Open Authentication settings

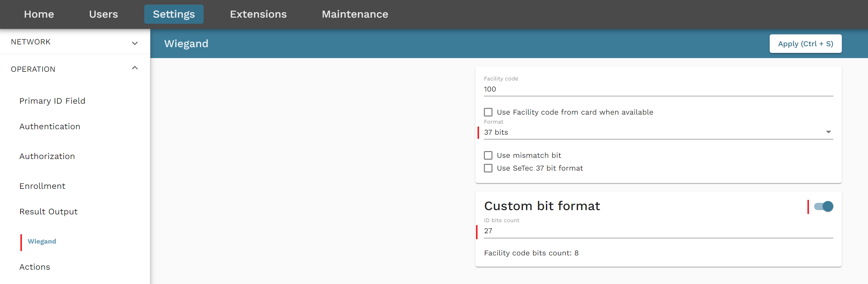click(50, 126)
